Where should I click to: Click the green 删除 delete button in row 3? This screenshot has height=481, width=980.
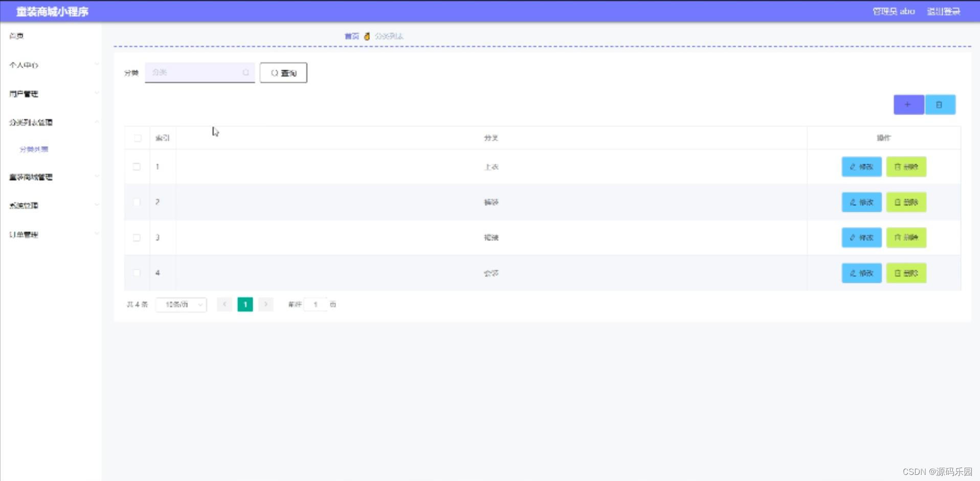(x=906, y=237)
